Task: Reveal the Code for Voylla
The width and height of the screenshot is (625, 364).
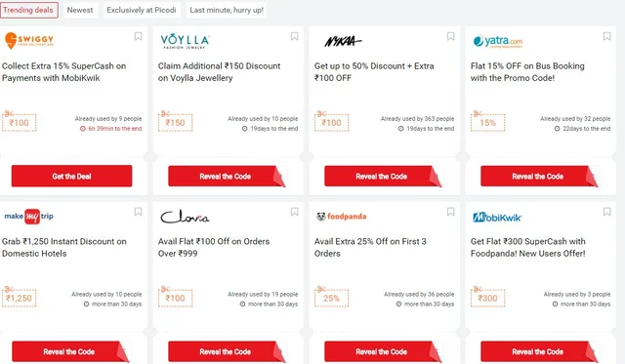Action: pos(227,177)
